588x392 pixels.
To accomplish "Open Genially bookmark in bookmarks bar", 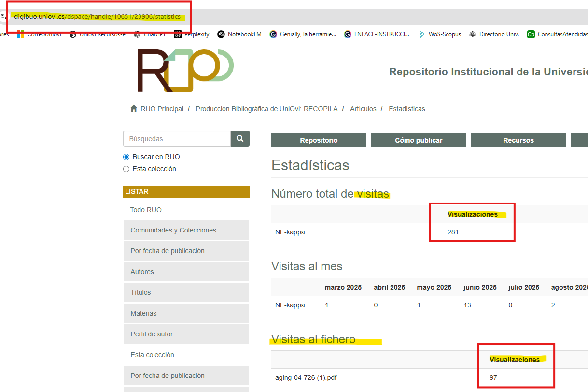I will 303,34.
